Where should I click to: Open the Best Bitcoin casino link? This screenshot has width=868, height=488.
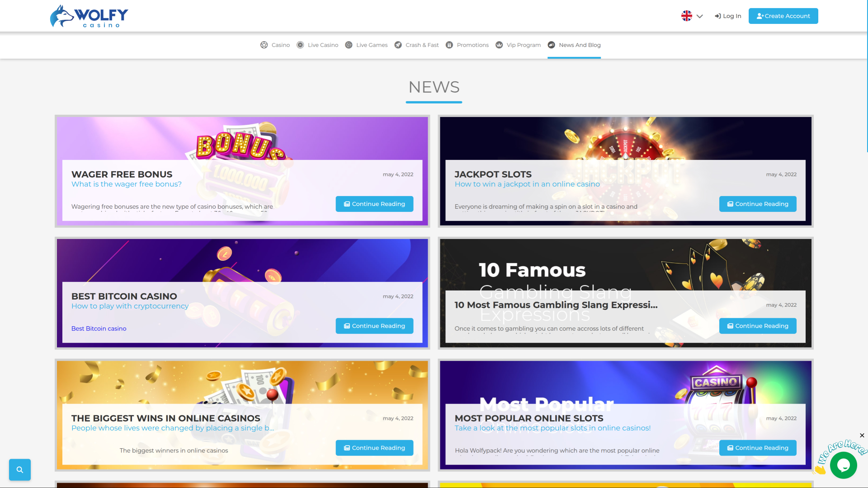[x=99, y=328]
